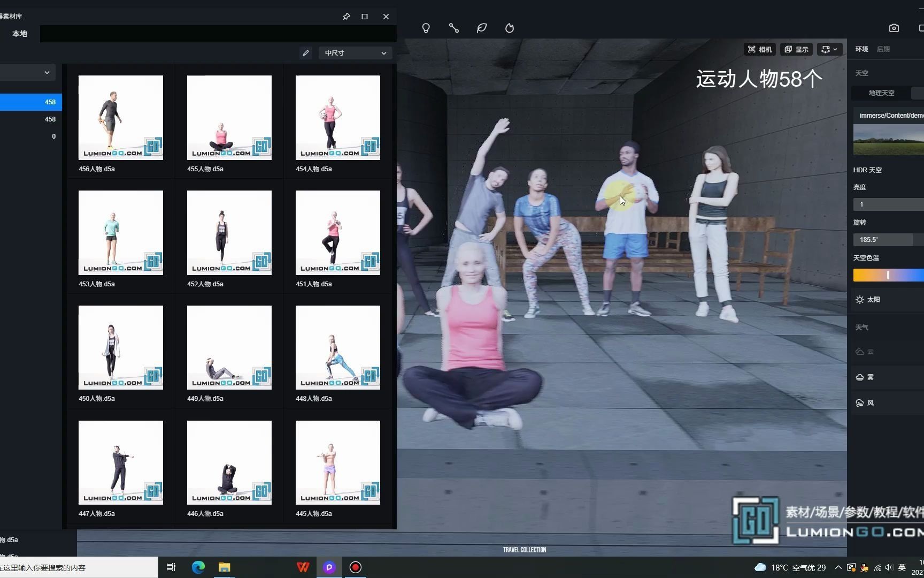Open the 相机 camera button in the viewport
Screen dimensions: 924x578
point(760,49)
